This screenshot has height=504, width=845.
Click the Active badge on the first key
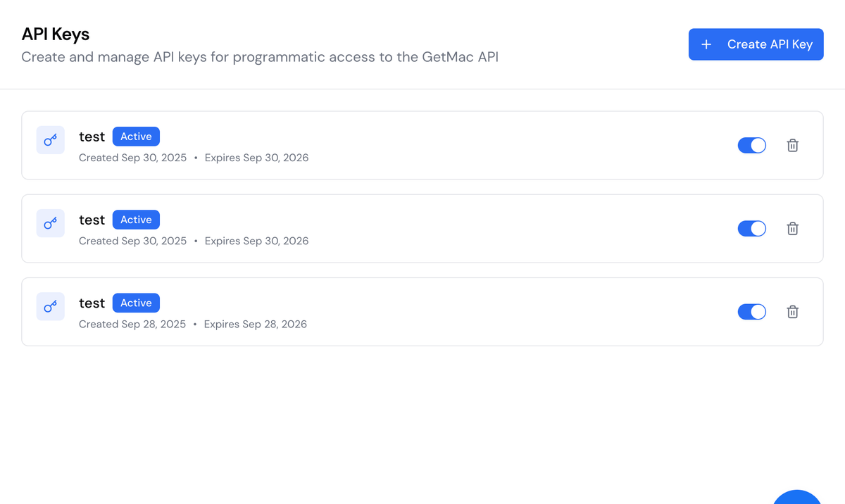(x=136, y=136)
